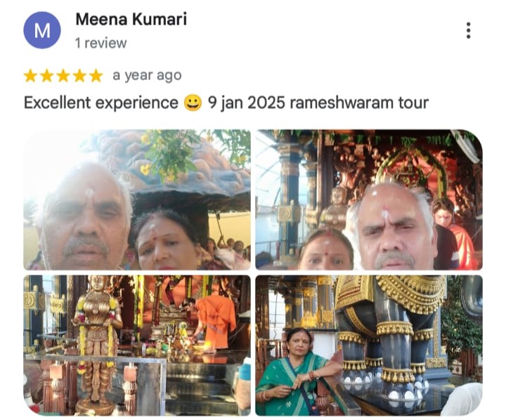Click the smiley face emoji in review
Viewport: 506px width, 420px height.
point(193,103)
